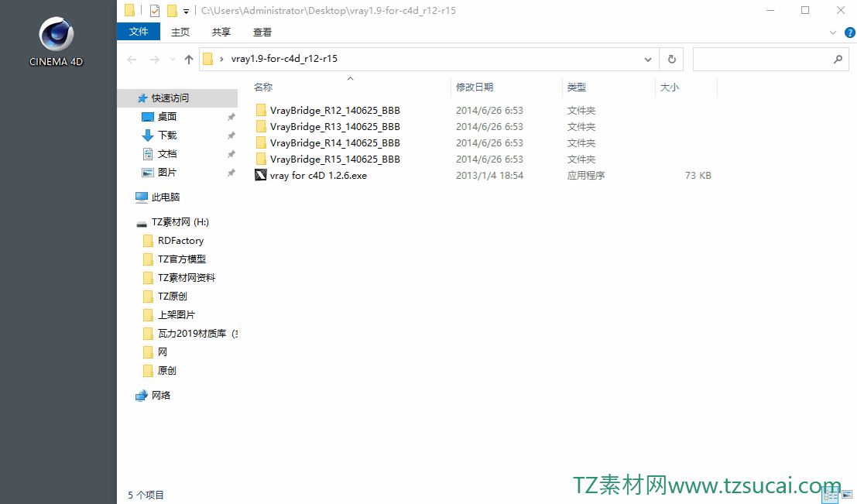Select the 瓦力2019材质库 folder in sidebar
Image resolution: width=857 pixels, height=504 pixels.
point(198,334)
